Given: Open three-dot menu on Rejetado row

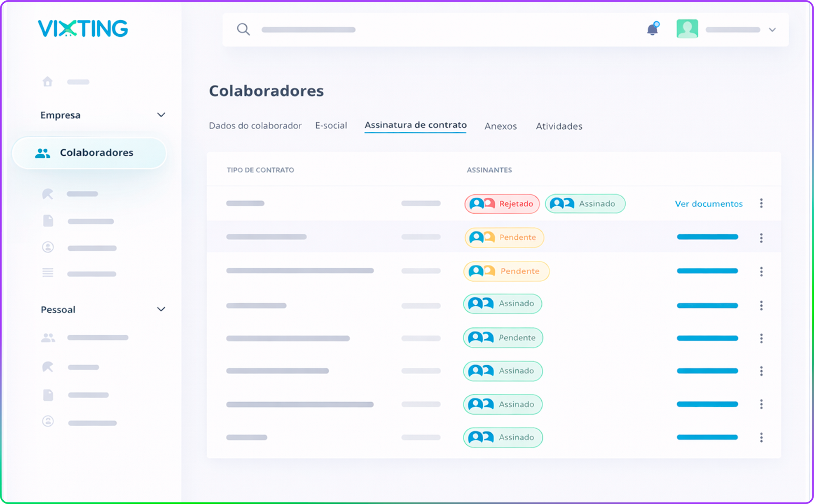Looking at the screenshot, I should click(x=761, y=203).
